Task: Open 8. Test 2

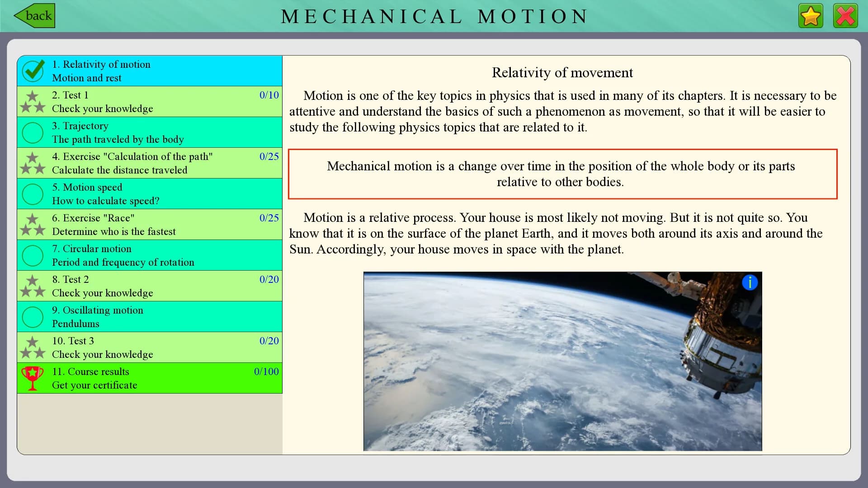Action: pyautogui.click(x=150, y=286)
